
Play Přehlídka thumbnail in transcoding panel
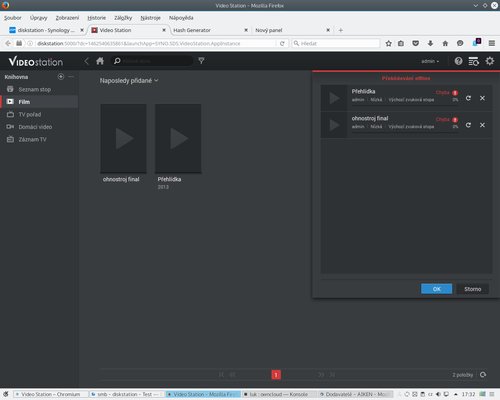coord(334,98)
